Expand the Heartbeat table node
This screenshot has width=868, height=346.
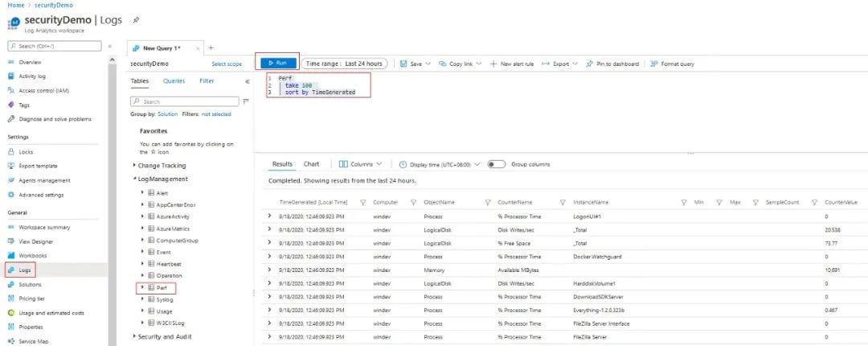coord(143,264)
